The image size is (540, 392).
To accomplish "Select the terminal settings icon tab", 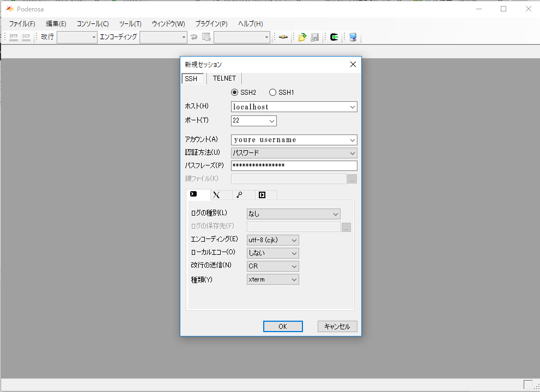I will (198, 194).
